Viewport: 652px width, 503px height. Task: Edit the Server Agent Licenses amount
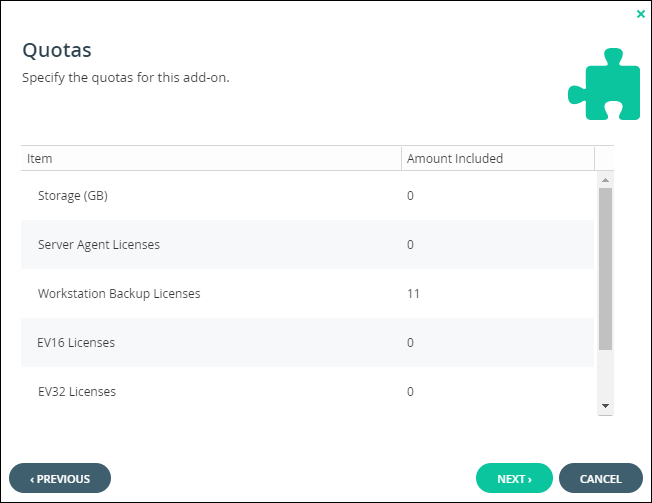[x=410, y=244]
